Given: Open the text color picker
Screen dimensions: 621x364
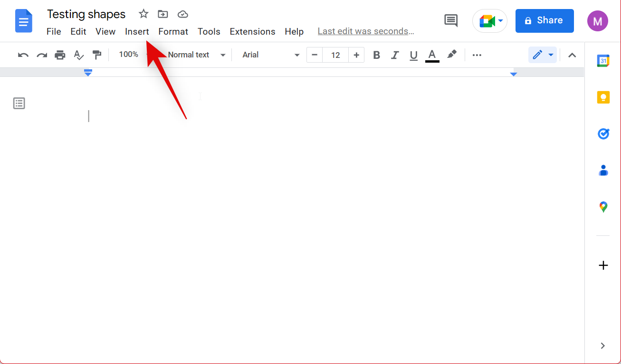Looking at the screenshot, I should [x=432, y=55].
